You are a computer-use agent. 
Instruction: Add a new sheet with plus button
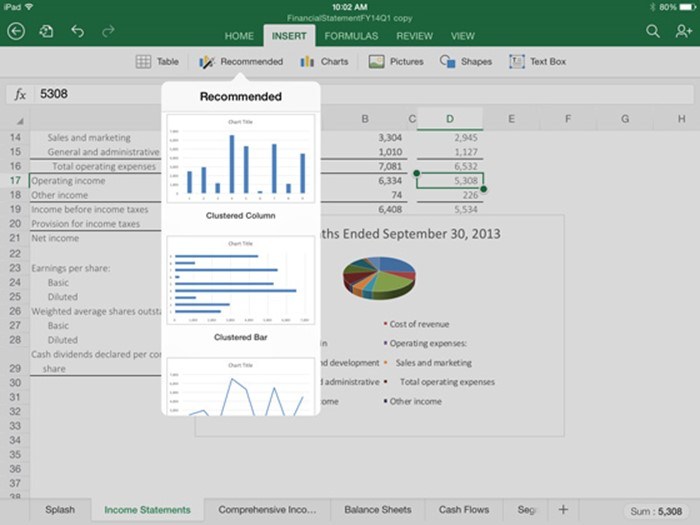point(563,510)
